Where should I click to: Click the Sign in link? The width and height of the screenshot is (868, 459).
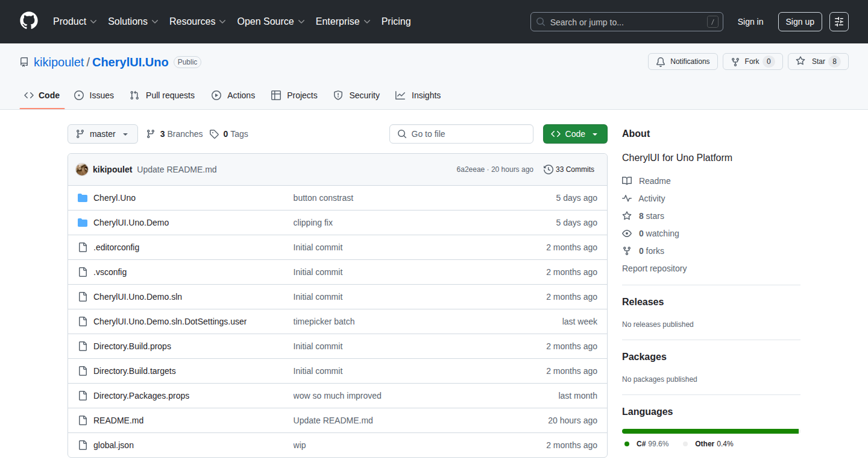(x=750, y=22)
